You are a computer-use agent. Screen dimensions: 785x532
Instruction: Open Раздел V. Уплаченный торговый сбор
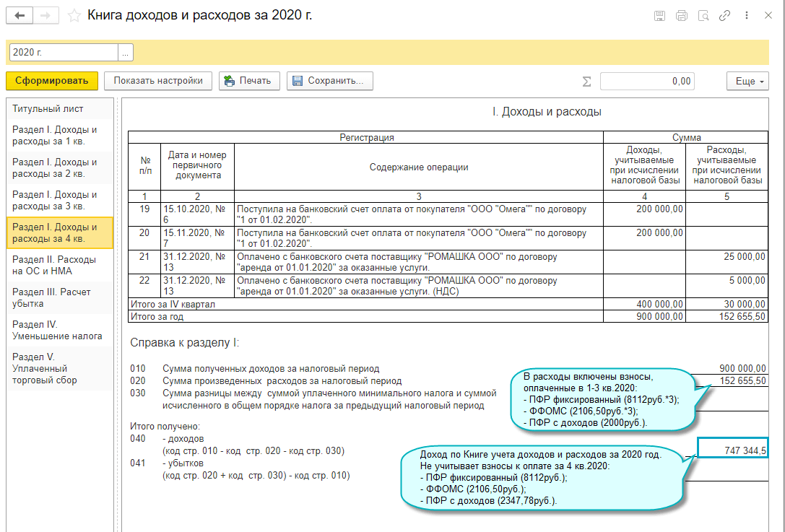(x=59, y=368)
